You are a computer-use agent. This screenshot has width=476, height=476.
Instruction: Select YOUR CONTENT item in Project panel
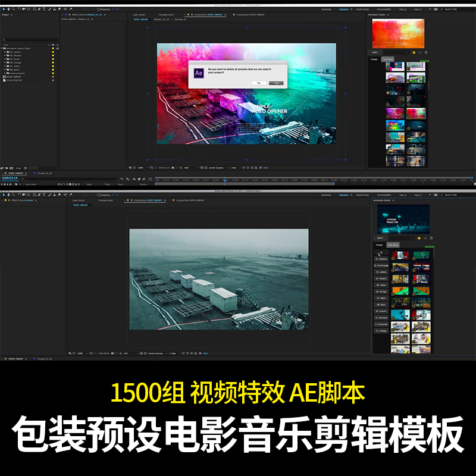[x=14, y=80]
